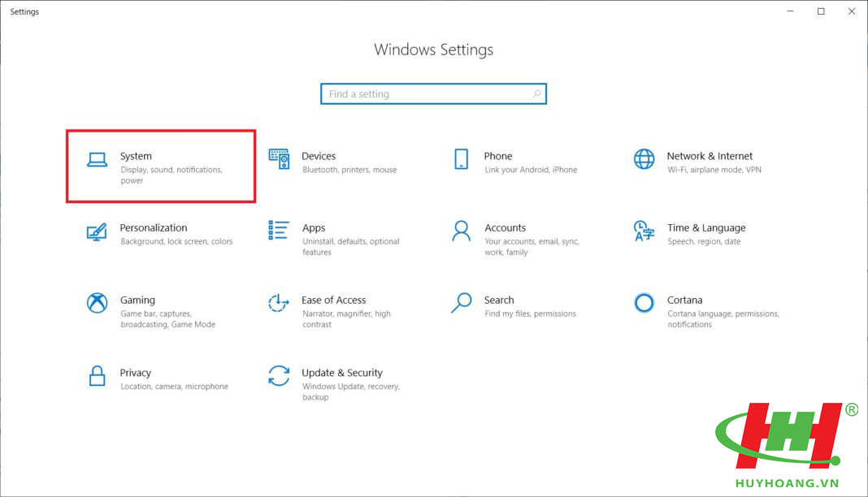Click 'Location, camera, microphone' description
Viewport: 868px width, 497px height.
pyautogui.click(x=175, y=387)
